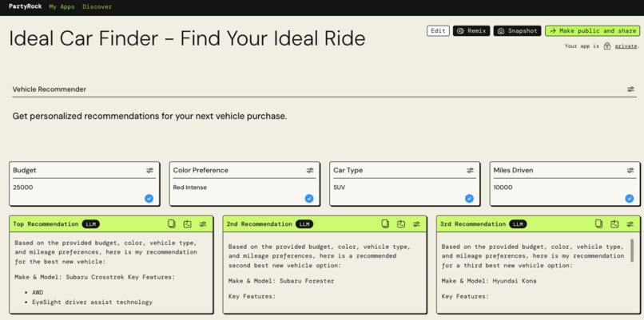Copy 3rd Recommendation output
The height and width of the screenshot is (320, 644).
pyautogui.click(x=598, y=223)
